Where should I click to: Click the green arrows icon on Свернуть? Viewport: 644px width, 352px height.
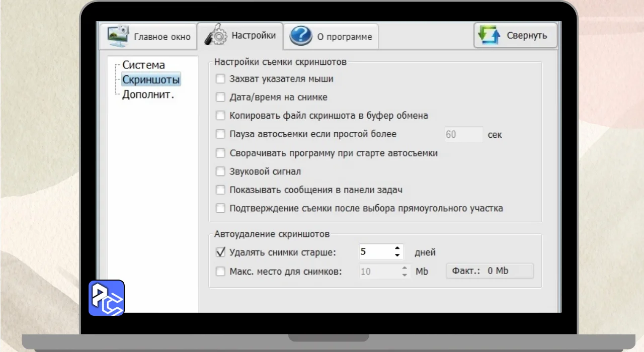pyautogui.click(x=489, y=36)
